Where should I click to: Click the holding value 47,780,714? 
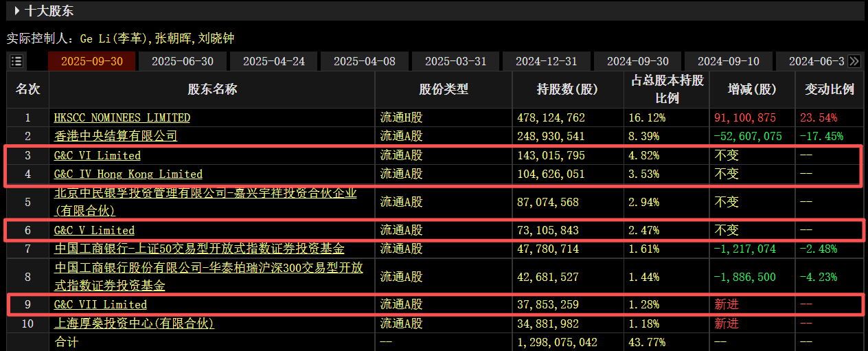click(548, 249)
